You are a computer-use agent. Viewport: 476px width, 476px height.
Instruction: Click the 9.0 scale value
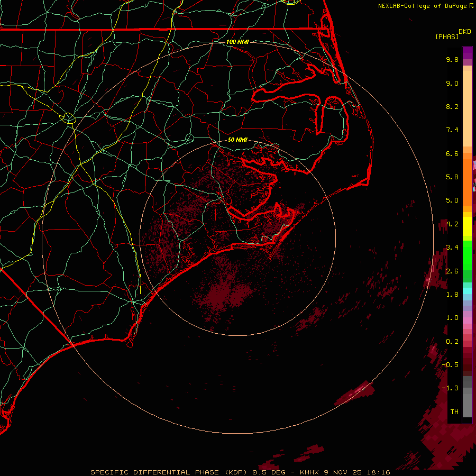452,83
